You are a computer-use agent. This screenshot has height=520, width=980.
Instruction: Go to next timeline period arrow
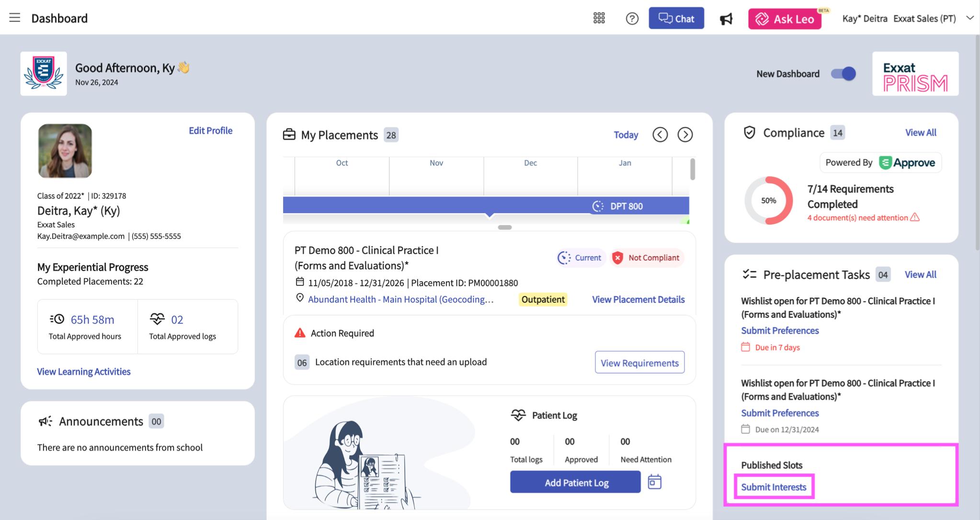(x=685, y=135)
